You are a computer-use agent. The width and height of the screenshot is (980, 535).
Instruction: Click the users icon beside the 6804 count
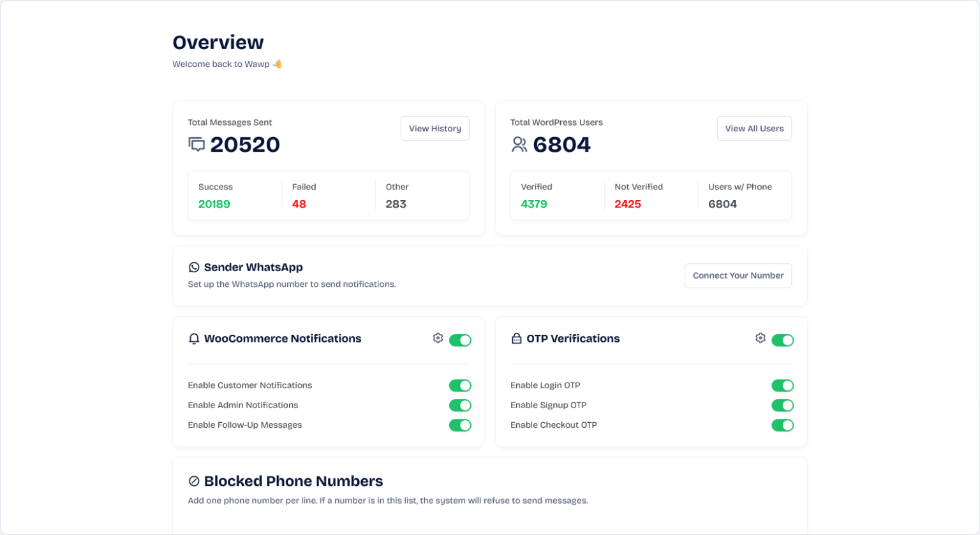coord(519,145)
